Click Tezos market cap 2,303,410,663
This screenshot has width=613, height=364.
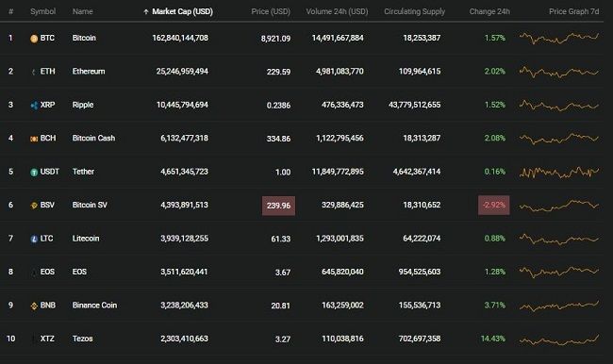[184, 339]
